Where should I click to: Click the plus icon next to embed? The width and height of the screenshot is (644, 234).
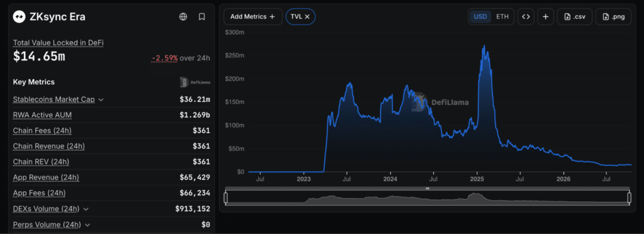click(x=545, y=17)
